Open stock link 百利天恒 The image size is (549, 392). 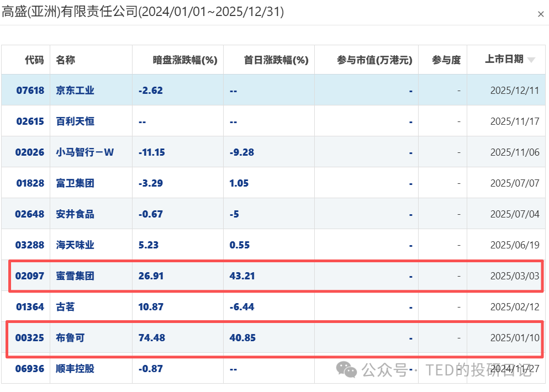[x=75, y=121]
